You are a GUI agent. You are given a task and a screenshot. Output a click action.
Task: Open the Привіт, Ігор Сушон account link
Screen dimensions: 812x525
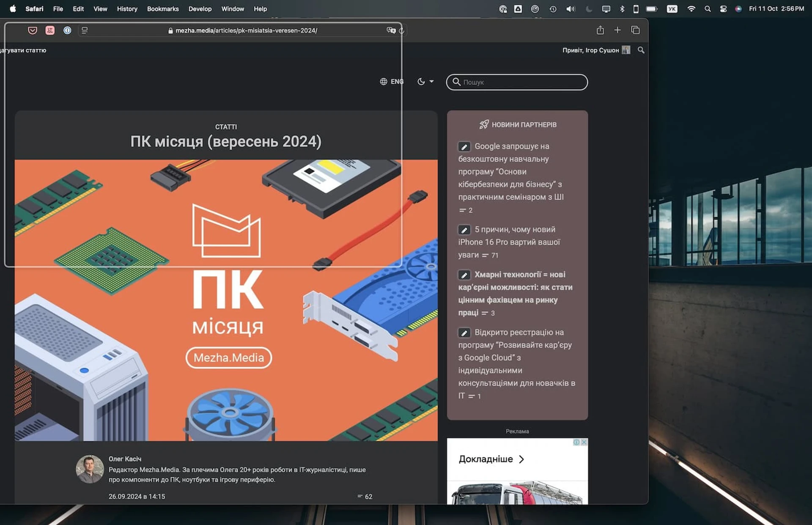tap(590, 50)
